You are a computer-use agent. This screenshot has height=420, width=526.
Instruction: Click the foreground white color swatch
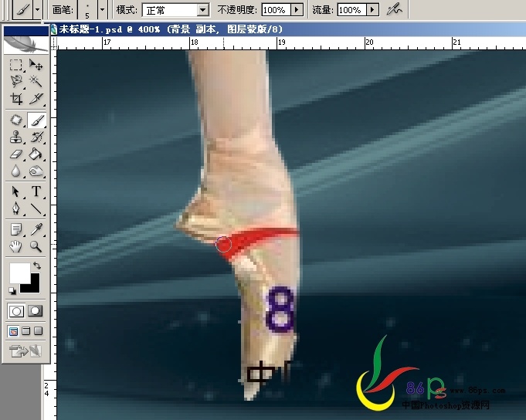[x=19, y=273]
